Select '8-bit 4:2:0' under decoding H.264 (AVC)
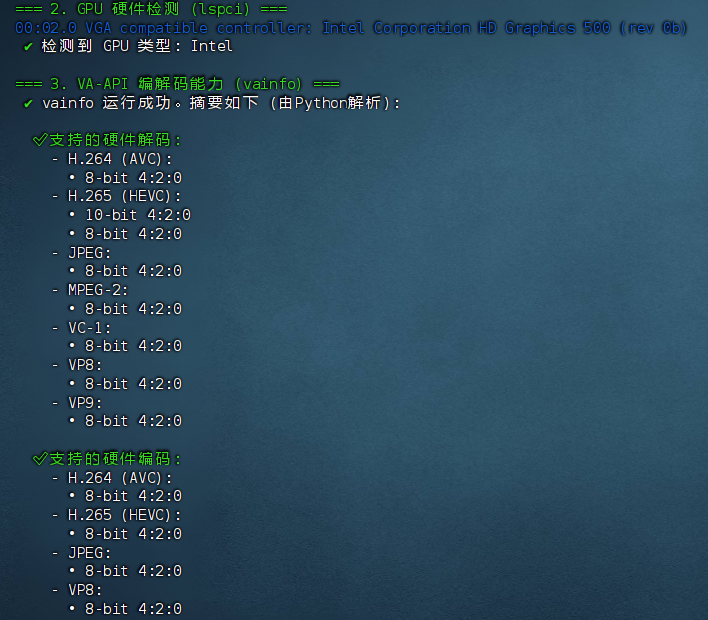This screenshot has width=708, height=620. point(133,178)
